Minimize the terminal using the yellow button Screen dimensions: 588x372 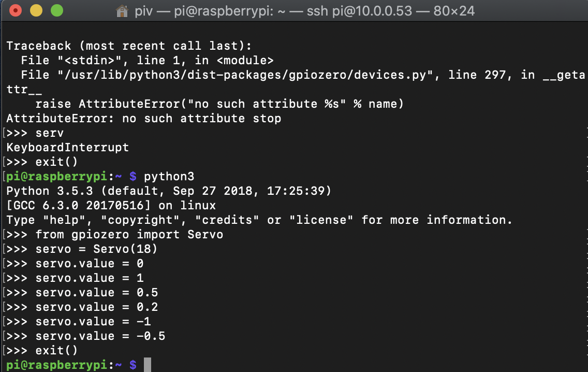36,10
